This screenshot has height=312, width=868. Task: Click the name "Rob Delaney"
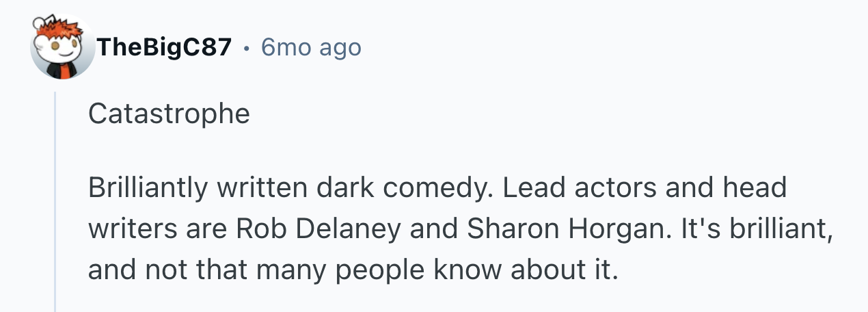(319, 229)
